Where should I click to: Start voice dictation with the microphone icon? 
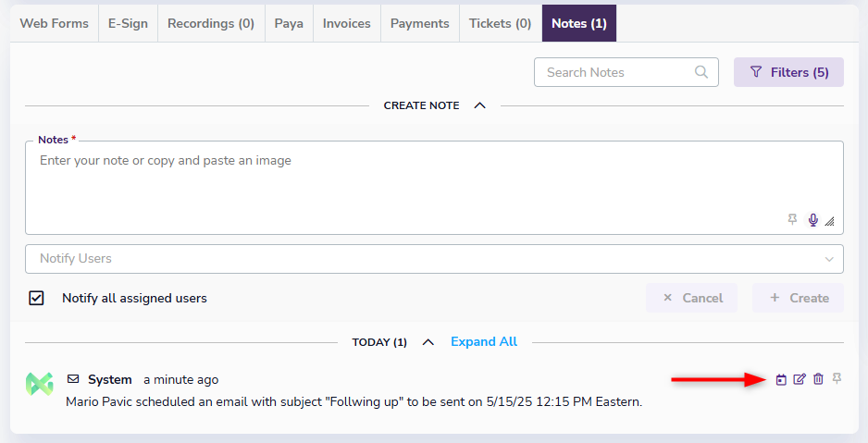tap(812, 219)
